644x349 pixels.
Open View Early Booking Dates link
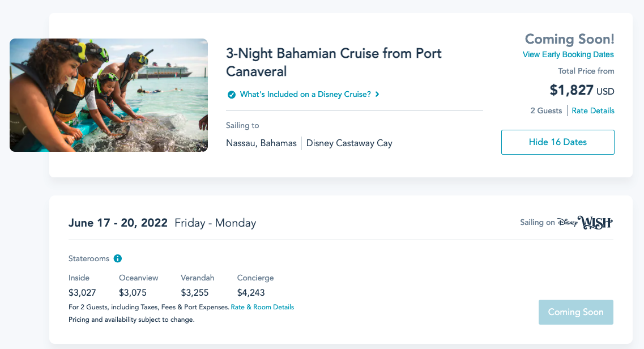pyautogui.click(x=568, y=55)
